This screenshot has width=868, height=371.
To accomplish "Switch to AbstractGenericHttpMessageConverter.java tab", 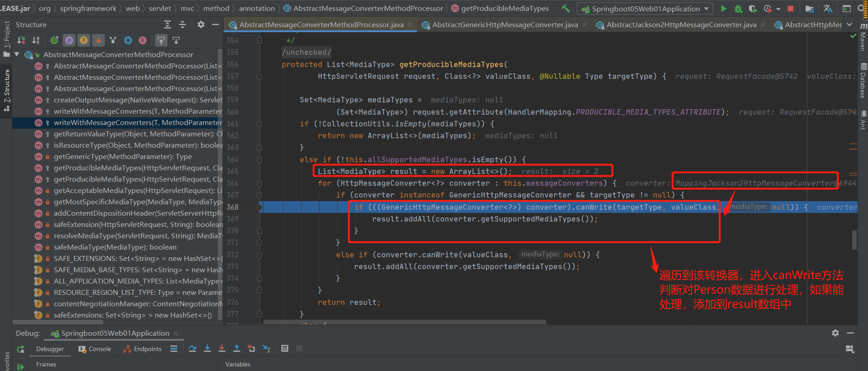I will coord(505,24).
